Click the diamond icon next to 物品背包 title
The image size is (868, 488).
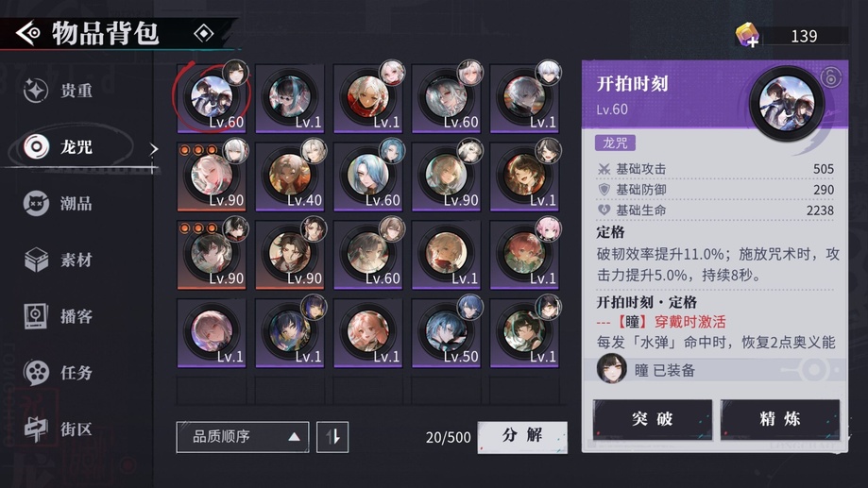click(x=204, y=34)
